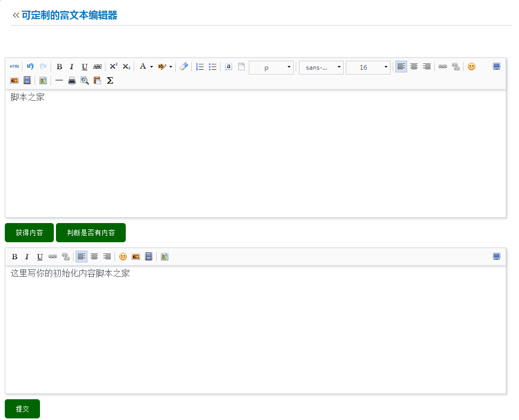This screenshot has width=519, height=420.
Task: Insert an ordered numbered list
Action: [200, 67]
